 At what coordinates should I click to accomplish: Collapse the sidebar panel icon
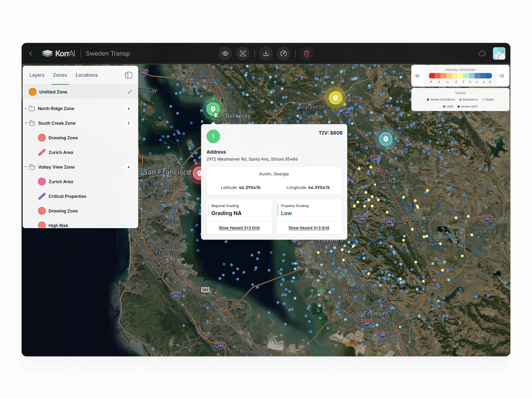click(129, 75)
